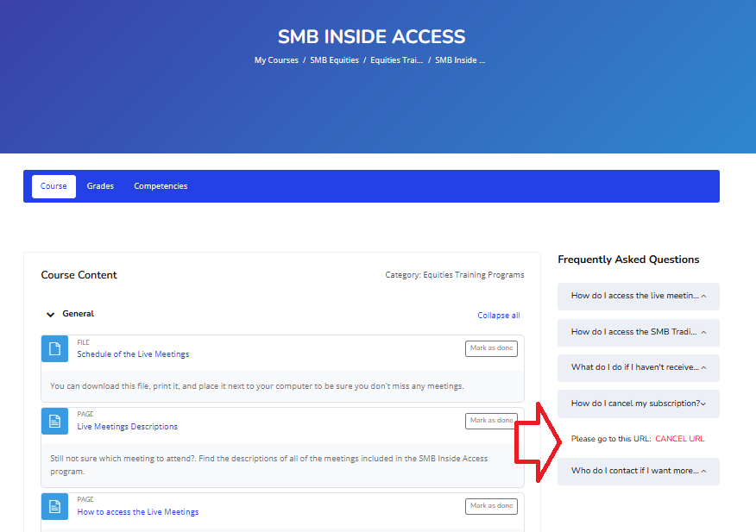The image size is (756, 532).
Task: Select the Course tab
Action: click(x=54, y=186)
